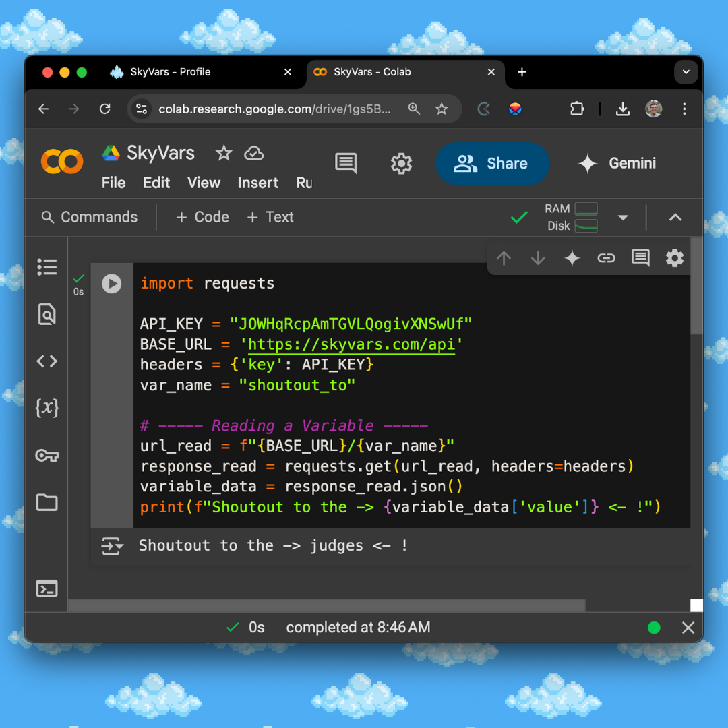Reload the page
This screenshot has width=728, height=728.
105,109
